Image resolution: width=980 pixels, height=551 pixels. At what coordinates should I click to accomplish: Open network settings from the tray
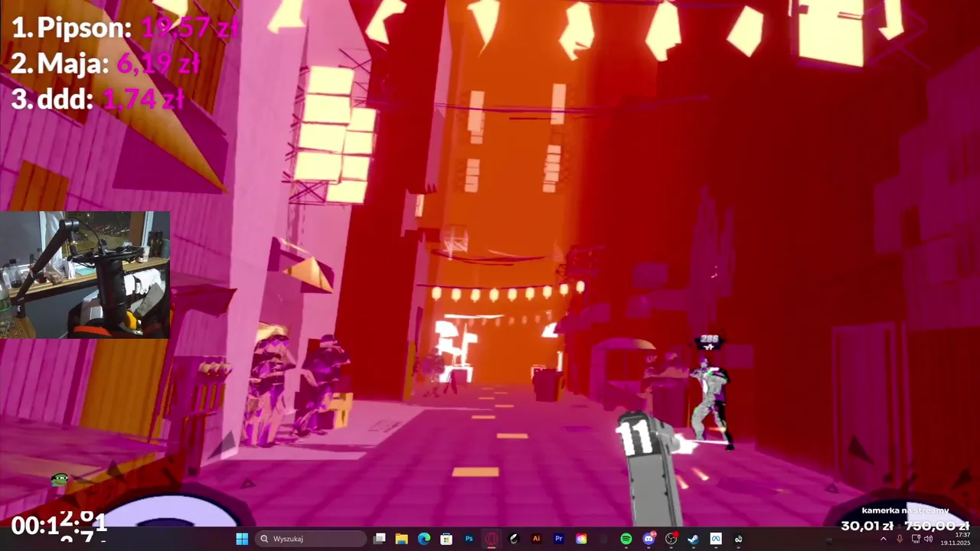point(916,539)
